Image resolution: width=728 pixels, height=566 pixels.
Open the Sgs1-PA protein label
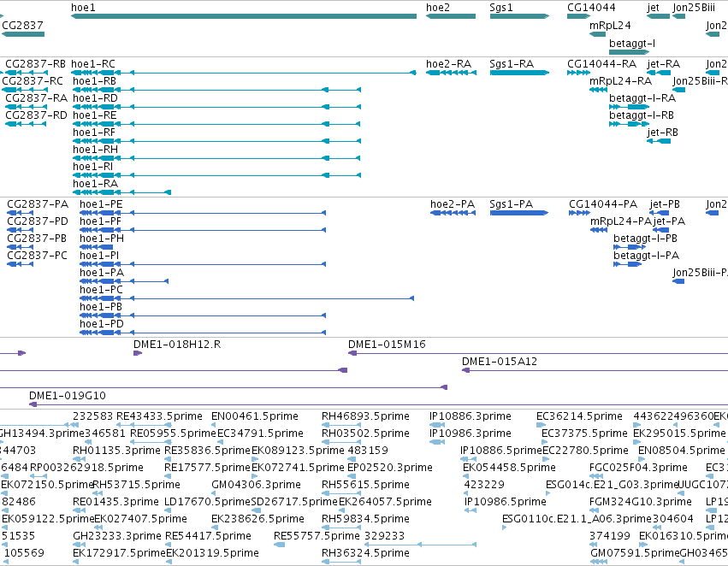click(x=512, y=204)
